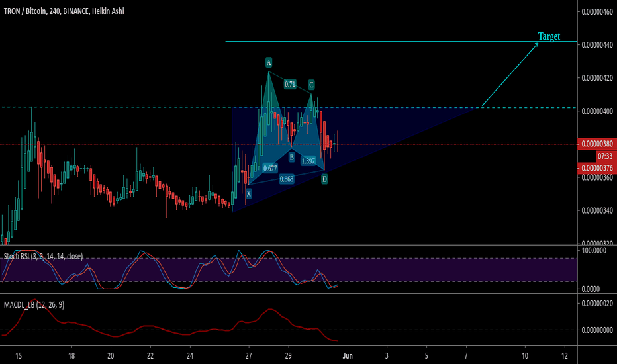Image resolution: width=617 pixels, height=364 pixels.
Task: Click the 12 date axis label
Action: tap(565, 356)
